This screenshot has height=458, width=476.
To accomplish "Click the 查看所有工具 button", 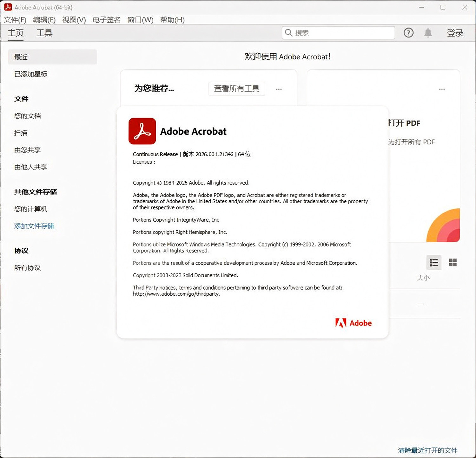I will tap(237, 89).
